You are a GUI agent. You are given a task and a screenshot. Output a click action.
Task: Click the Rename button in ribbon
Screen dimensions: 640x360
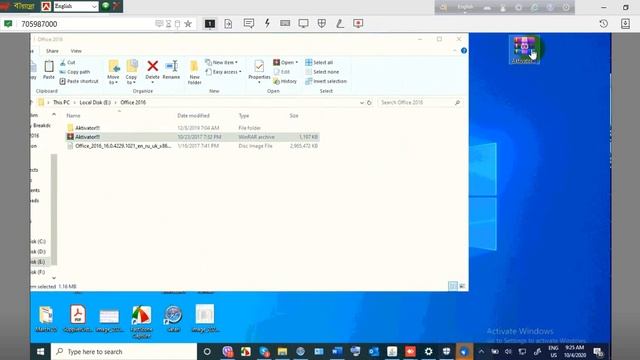click(171, 69)
